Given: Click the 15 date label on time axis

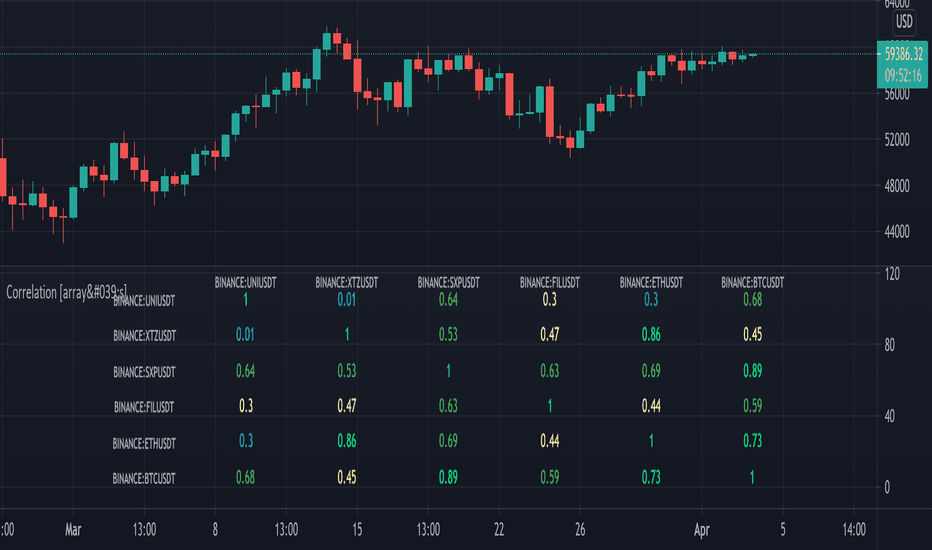Looking at the screenshot, I should click(x=357, y=529).
